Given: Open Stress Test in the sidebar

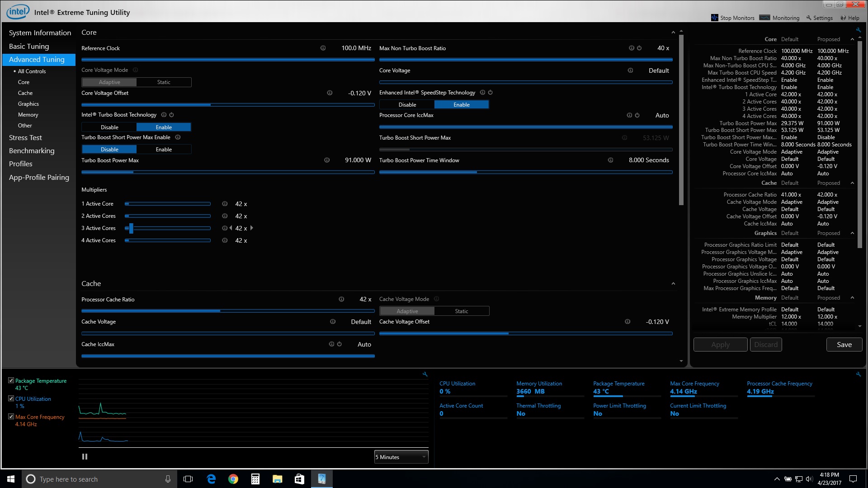Looking at the screenshot, I should [x=25, y=137].
